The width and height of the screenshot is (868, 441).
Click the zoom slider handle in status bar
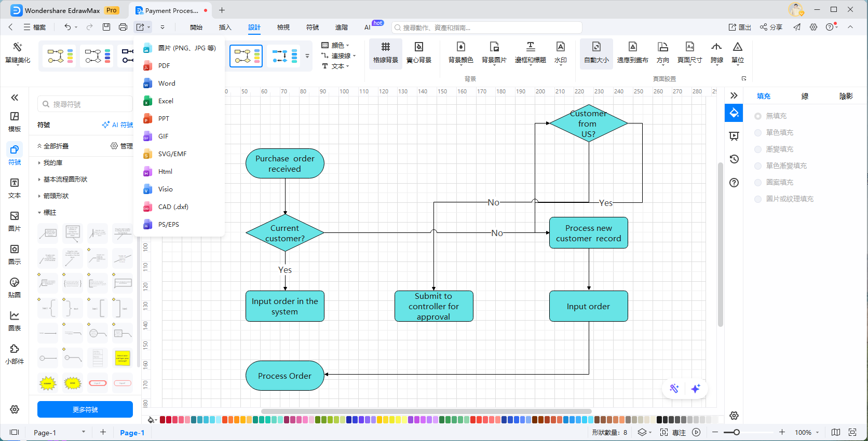point(736,432)
